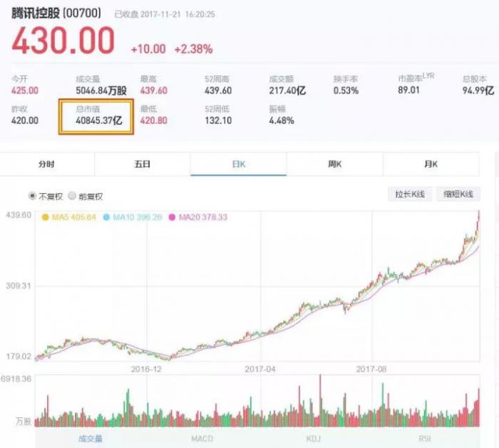The width and height of the screenshot is (499, 448).
Task: Select the 日K chart tab
Action: pyautogui.click(x=239, y=164)
